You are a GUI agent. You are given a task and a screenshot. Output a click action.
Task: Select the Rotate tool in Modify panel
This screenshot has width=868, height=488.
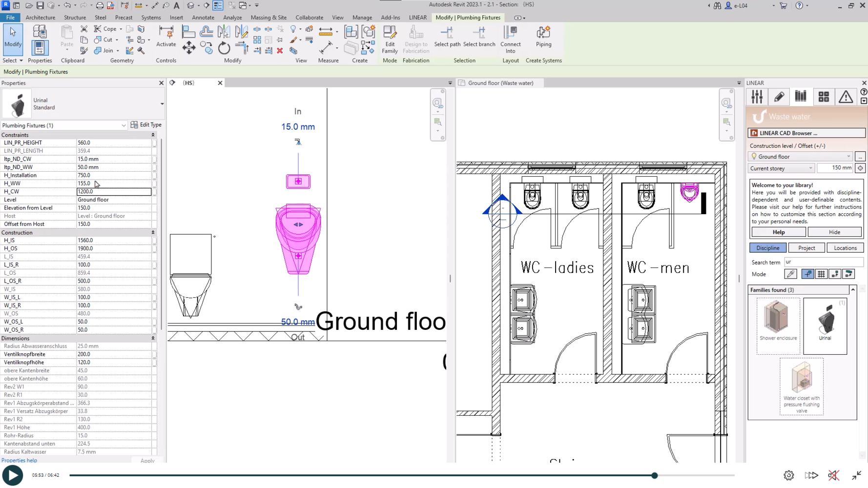(224, 48)
